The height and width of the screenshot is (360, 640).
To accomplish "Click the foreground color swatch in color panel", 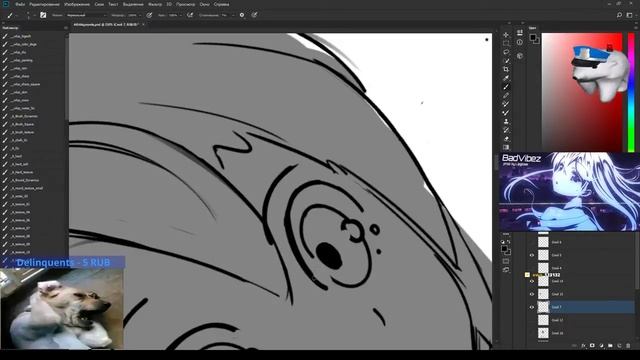I will (533, 37).
